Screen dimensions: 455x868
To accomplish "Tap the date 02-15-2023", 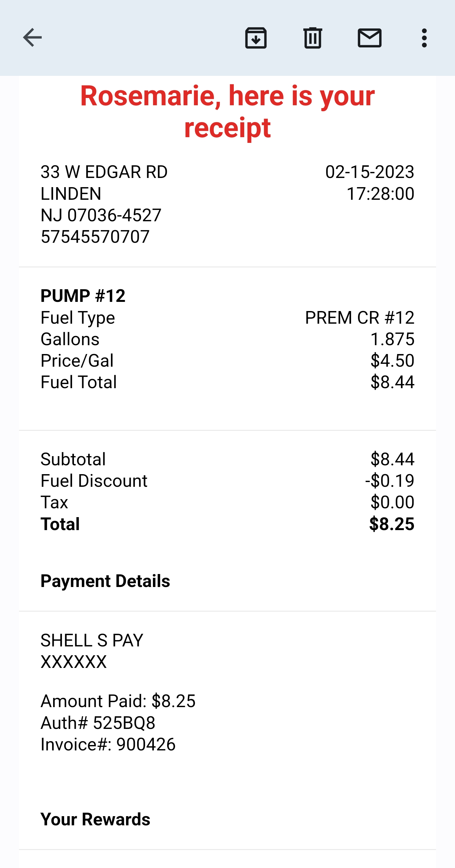I will 369,172.
